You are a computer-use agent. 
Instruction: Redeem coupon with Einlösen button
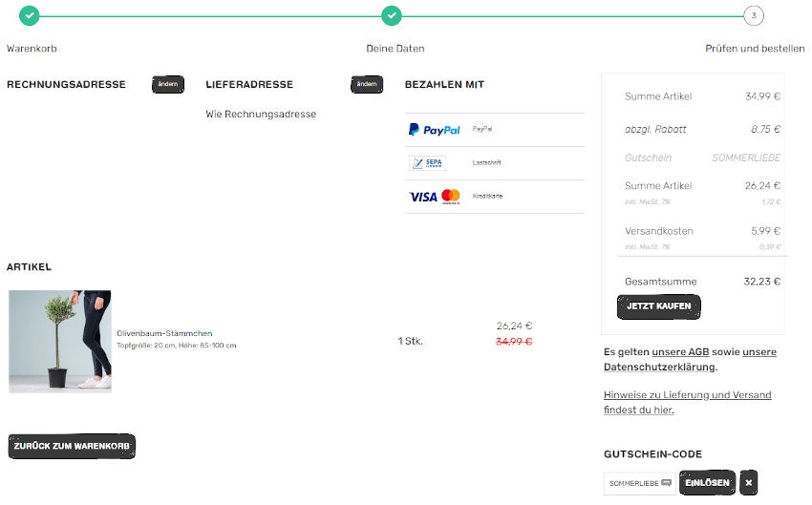coord(708,483)
